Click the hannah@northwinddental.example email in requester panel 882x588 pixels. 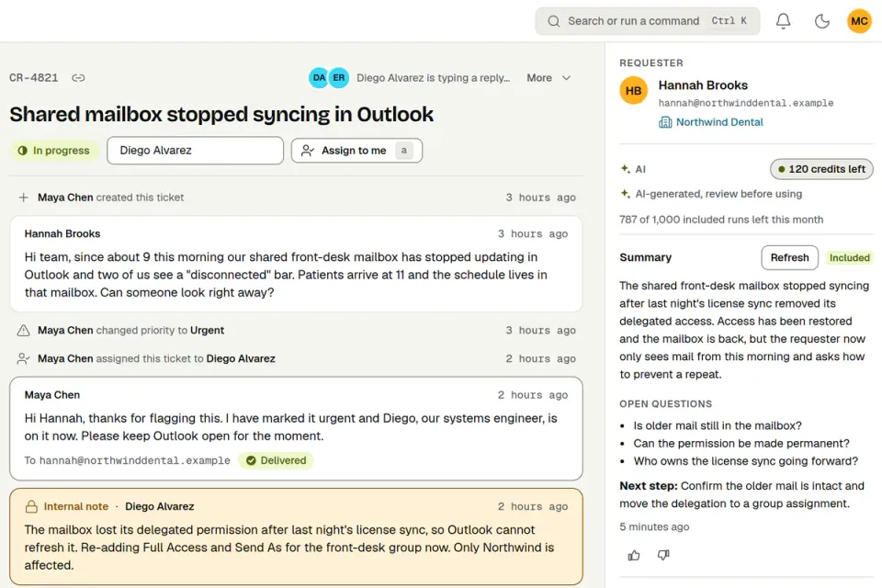[746, 103]
